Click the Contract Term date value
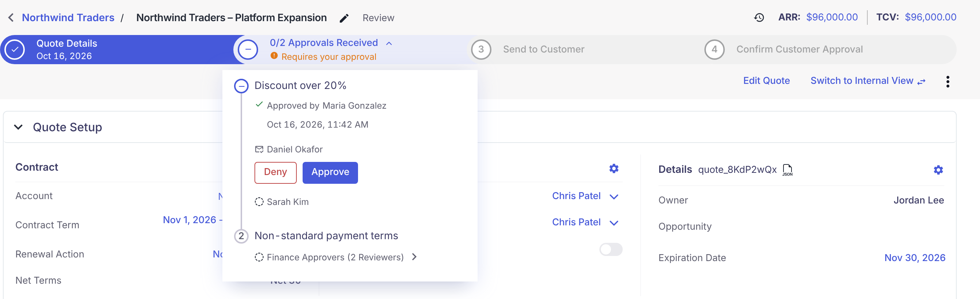Viewport: 980px width, 299px height. click(192, 220)
